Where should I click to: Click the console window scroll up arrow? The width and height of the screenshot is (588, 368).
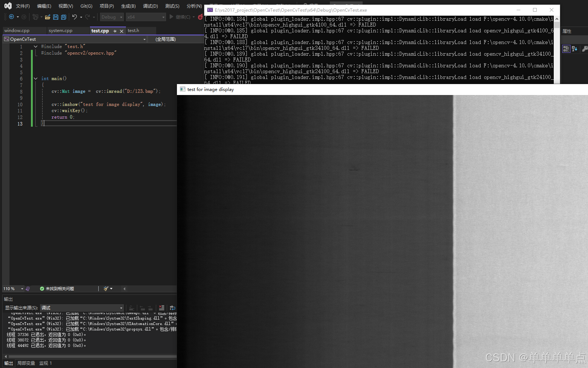pyautogui.click(x=557, y=19)
